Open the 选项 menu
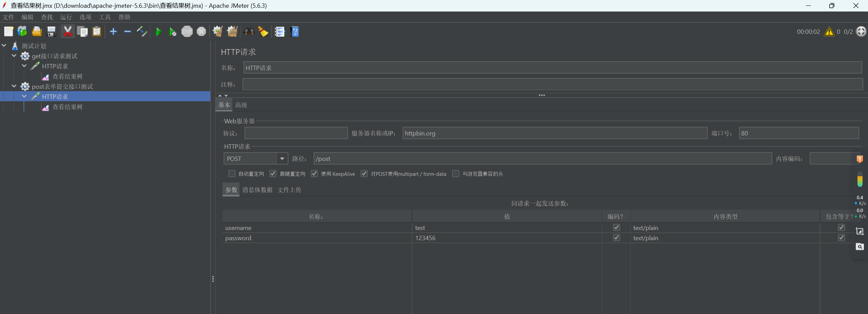The height and width of the screenshot is (314, 868). 85,17
